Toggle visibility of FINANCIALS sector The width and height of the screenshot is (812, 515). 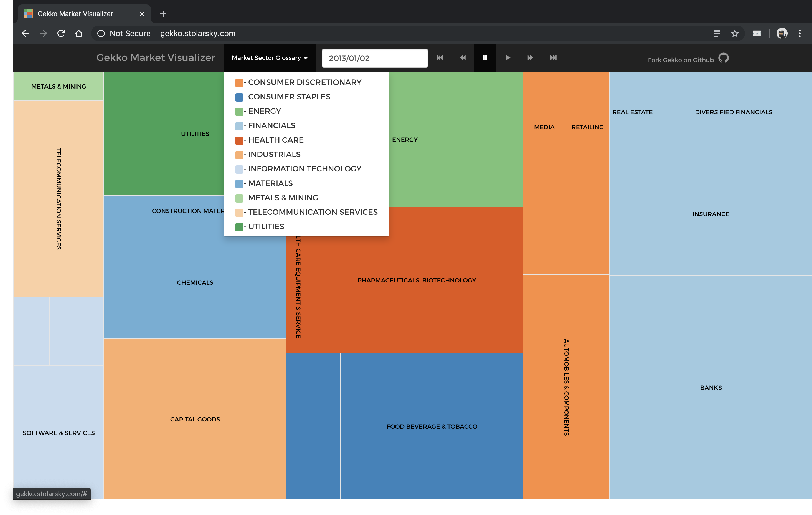(272, 125)
